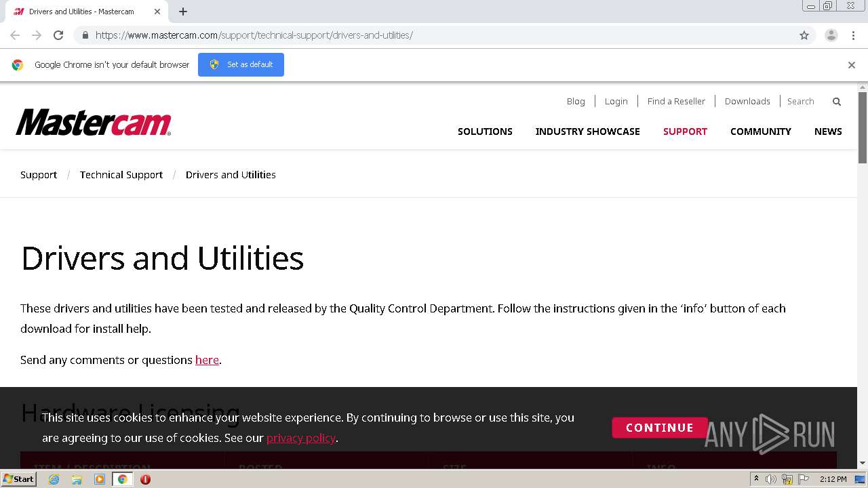Viewport: 868px width, 488px height.
Task: Click the Mastercam logo
Action: coord(94,123)
